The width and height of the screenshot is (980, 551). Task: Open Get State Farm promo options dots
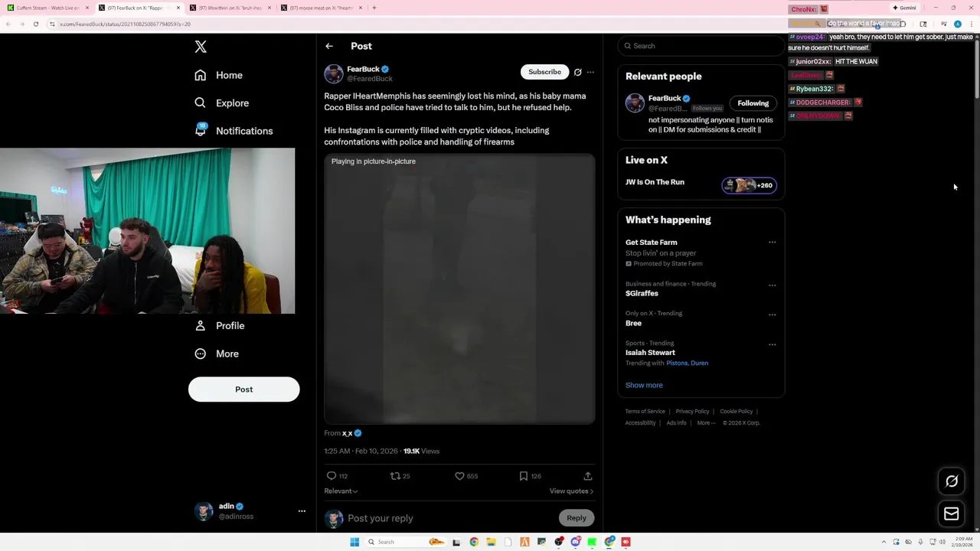pos(772,243)
